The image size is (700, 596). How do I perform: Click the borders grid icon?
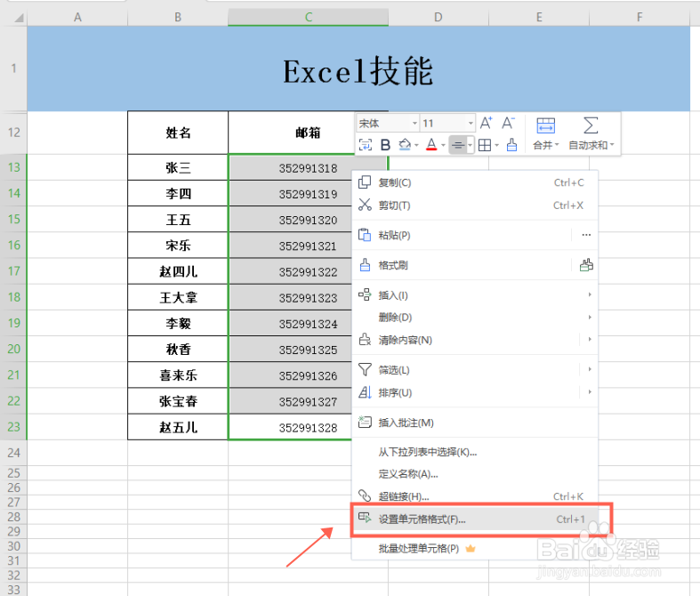(485, 145)
